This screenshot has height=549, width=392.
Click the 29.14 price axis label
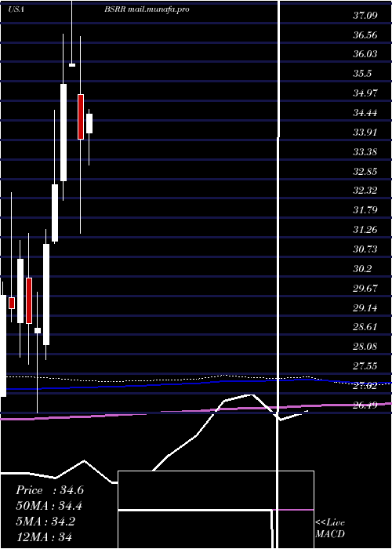(365, 308)
